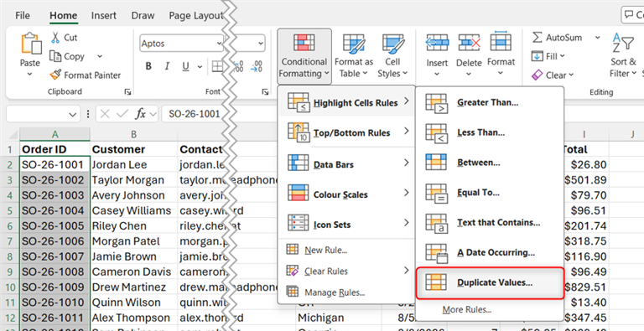The height and width of the screenshot is (331, 644).
Task: Choose the Between... rule
Action: [x=489, y=163]
